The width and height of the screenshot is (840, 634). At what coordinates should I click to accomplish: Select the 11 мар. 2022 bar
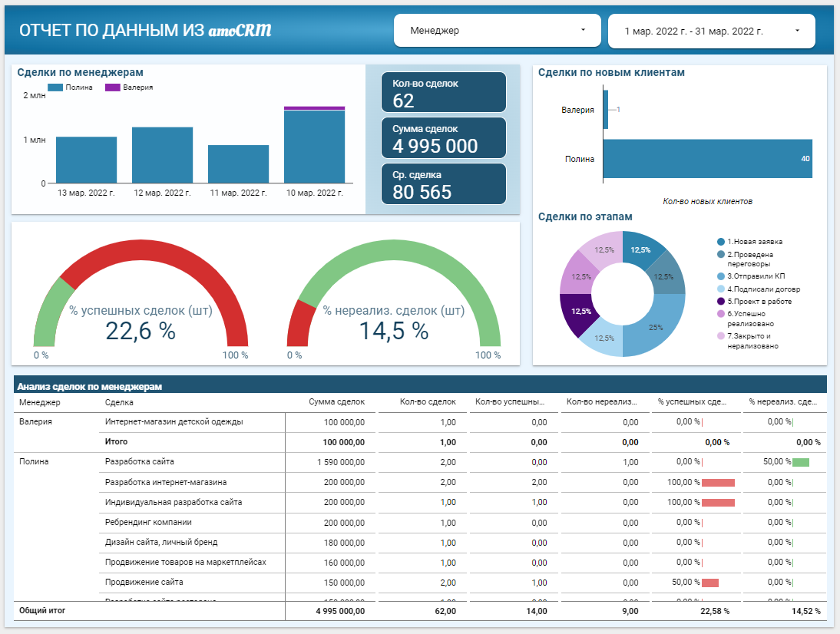[238, 163]
